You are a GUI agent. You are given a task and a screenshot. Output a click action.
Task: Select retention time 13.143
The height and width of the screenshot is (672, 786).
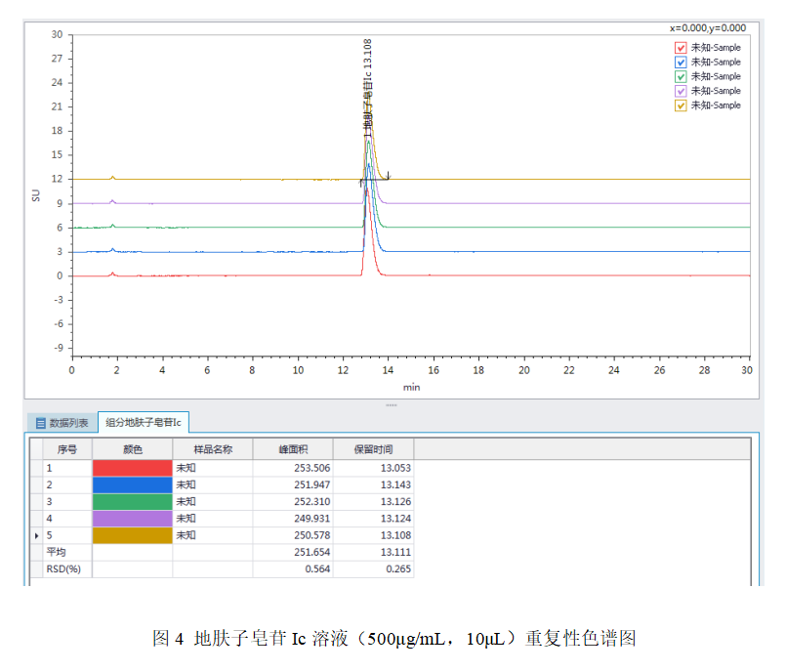coord(395,484)
